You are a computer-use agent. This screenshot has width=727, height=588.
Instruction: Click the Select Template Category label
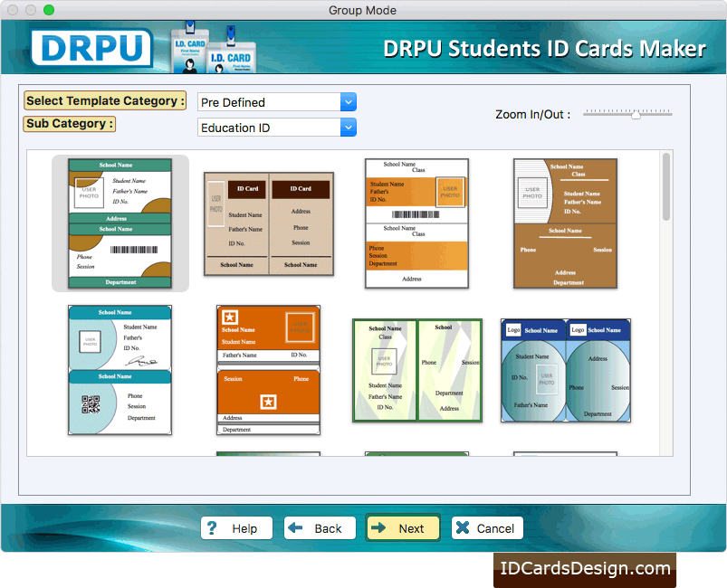(x=105, y=100)
